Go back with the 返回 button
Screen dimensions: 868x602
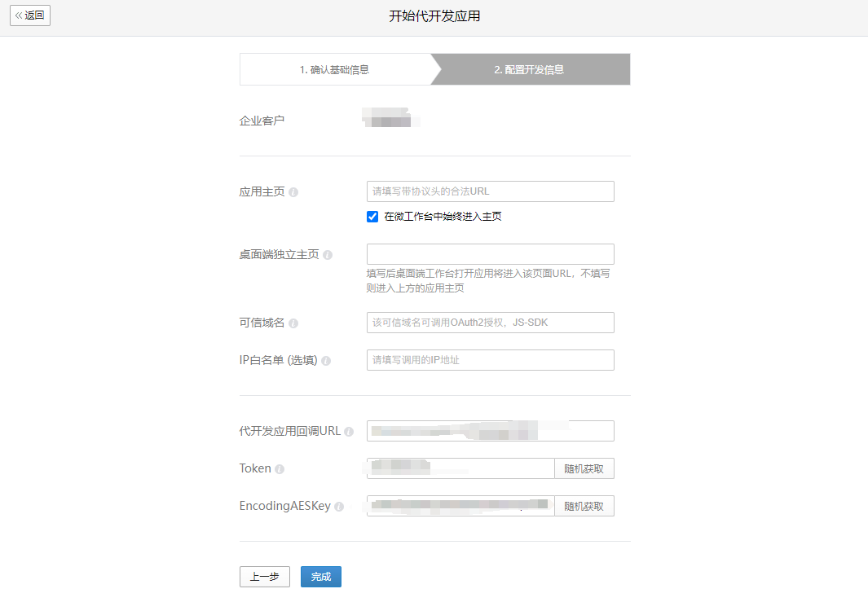30,15
